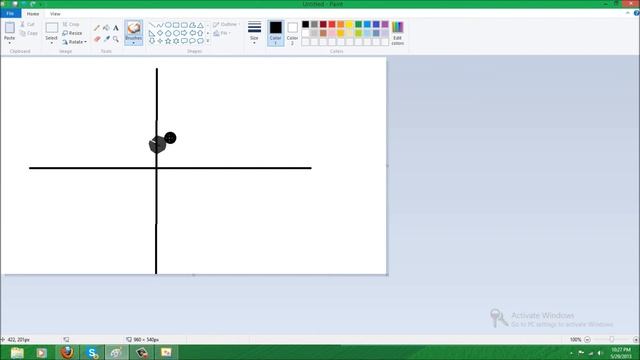Click Undo in the quick access toolbar
The image size is (640, 360).
24,4
